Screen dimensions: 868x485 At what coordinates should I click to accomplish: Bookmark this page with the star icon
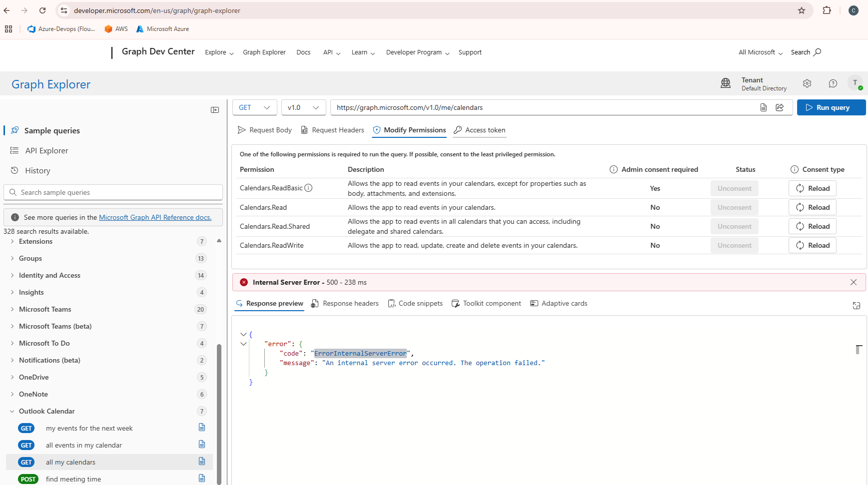(802, 10)
